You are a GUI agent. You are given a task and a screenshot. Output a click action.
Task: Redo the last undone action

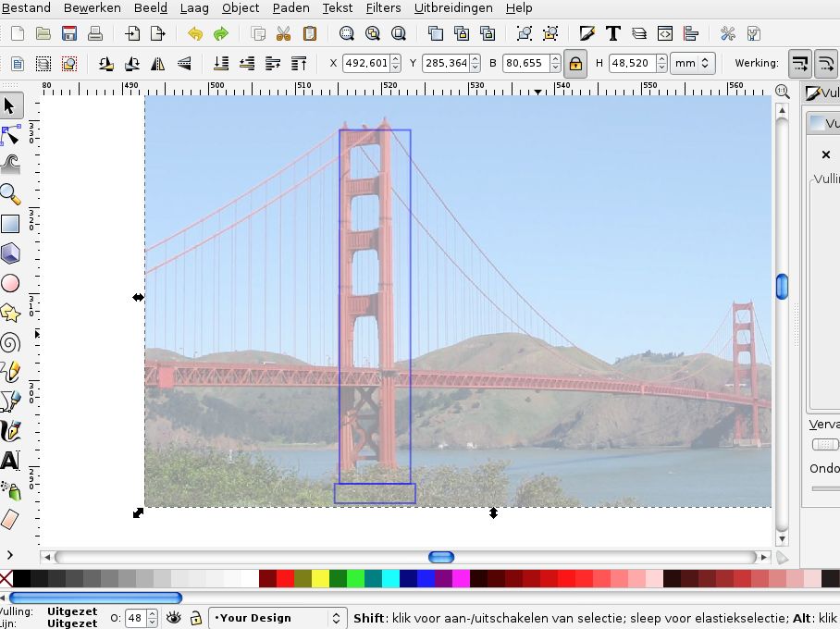[221, 33]
